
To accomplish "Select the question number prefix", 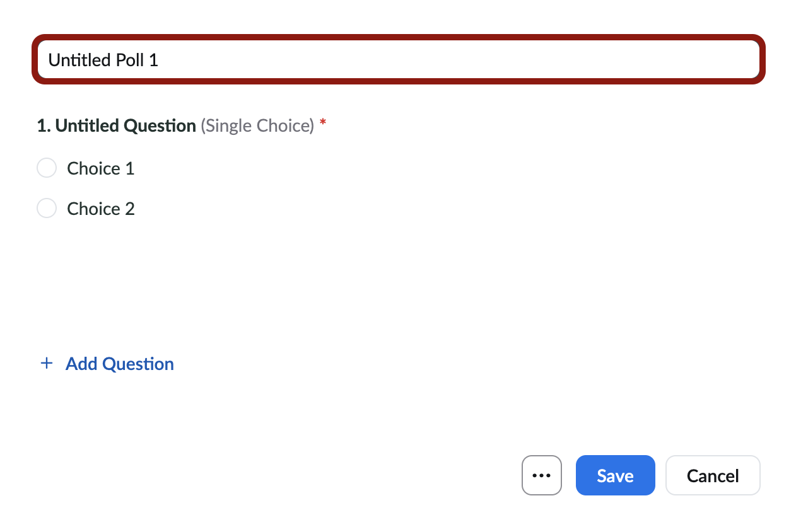I will click(x=42, y=125).
